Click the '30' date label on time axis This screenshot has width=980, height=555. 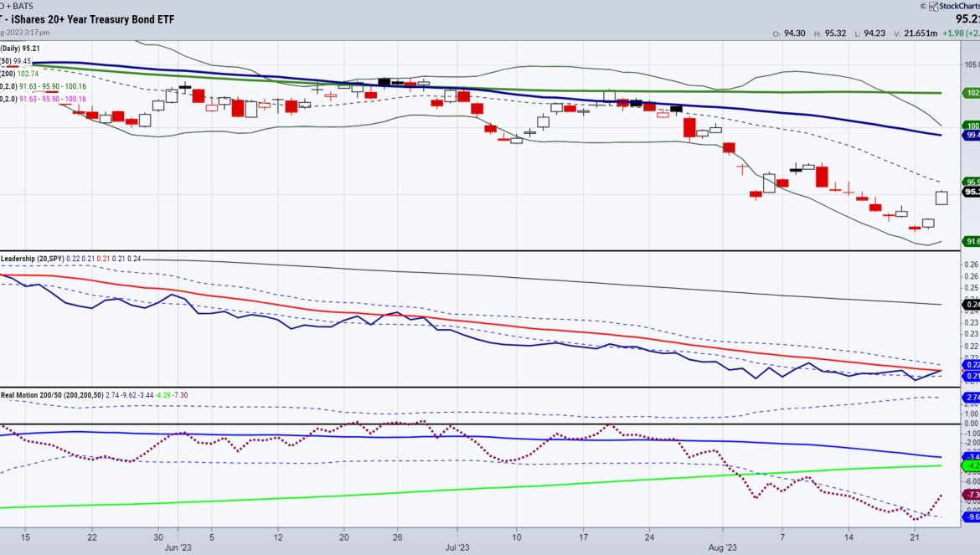coord(158,537)
